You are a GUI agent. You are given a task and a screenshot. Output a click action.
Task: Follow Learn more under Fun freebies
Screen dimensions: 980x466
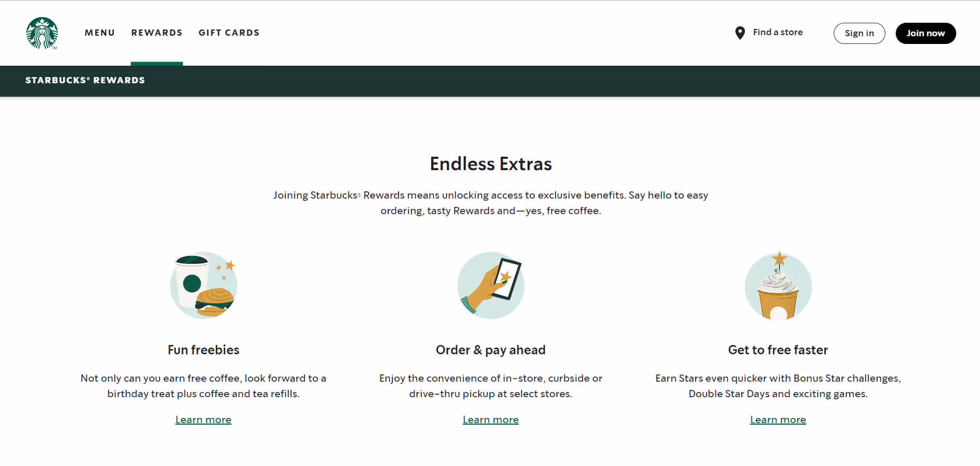(x=203, y=419)
